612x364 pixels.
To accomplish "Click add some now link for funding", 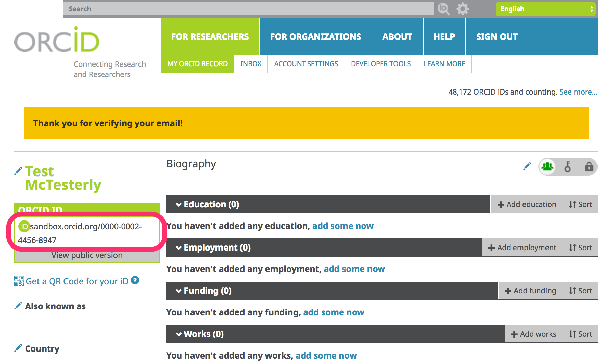I will pos(334,312).
